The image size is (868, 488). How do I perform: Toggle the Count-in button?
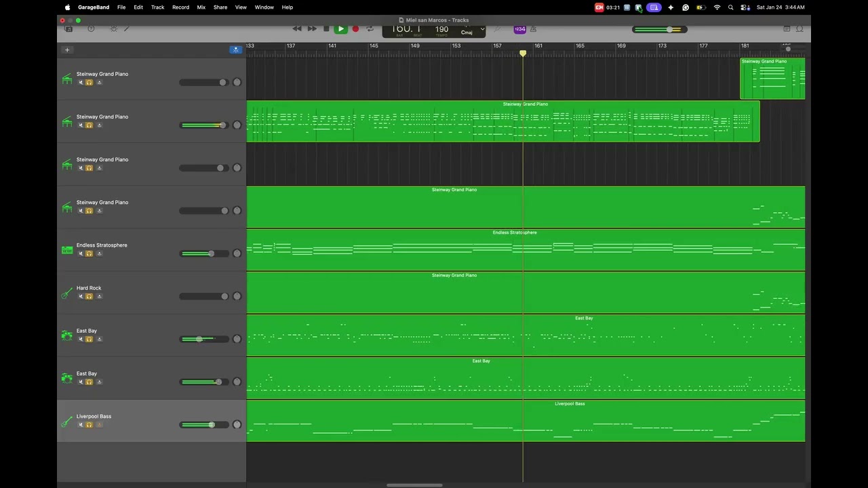[x=519, y=29]
